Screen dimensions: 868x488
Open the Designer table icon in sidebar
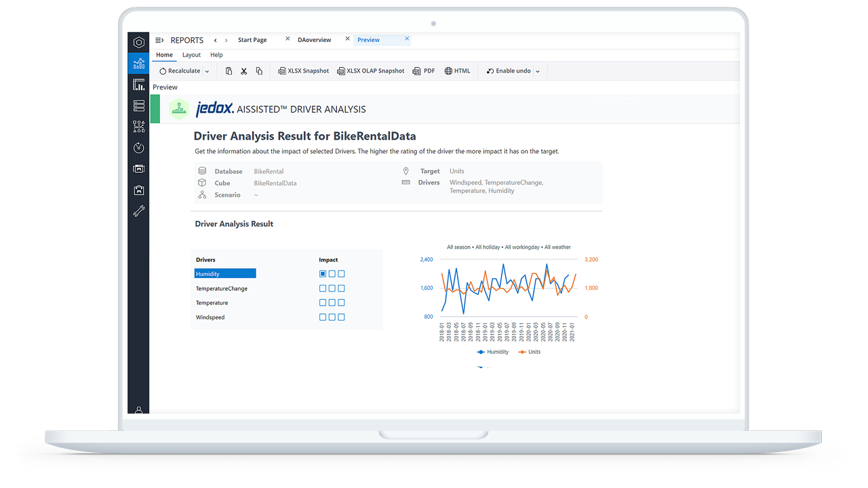tap(139, 85)
